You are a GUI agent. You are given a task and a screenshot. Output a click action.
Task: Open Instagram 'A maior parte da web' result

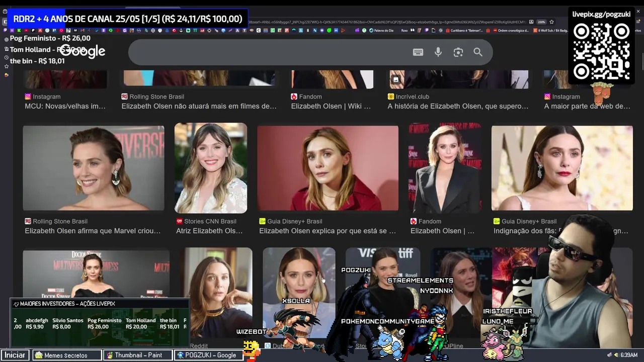click(x=587, y=106)
